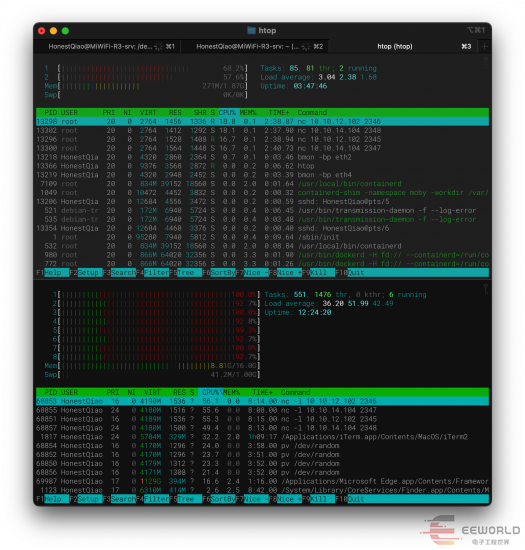Click the MEM% column header in lower pane
The width and height of the screenshot is (525, 550).
pyautogui.click(x=231, y=392)
